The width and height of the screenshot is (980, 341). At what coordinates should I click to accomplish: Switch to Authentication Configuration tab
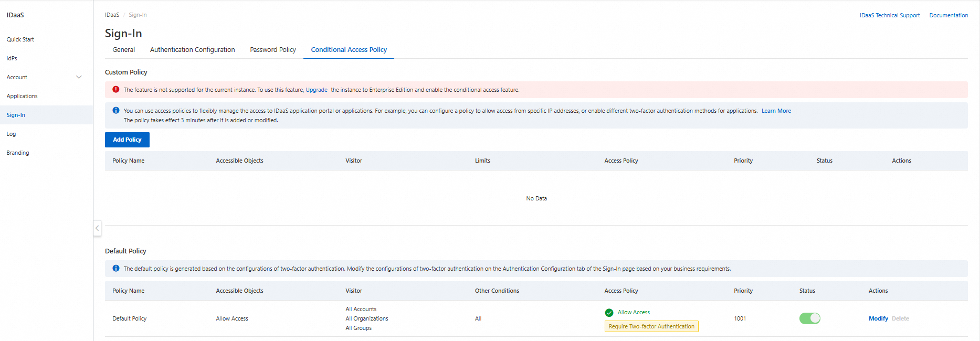click(x=193, y=50)
